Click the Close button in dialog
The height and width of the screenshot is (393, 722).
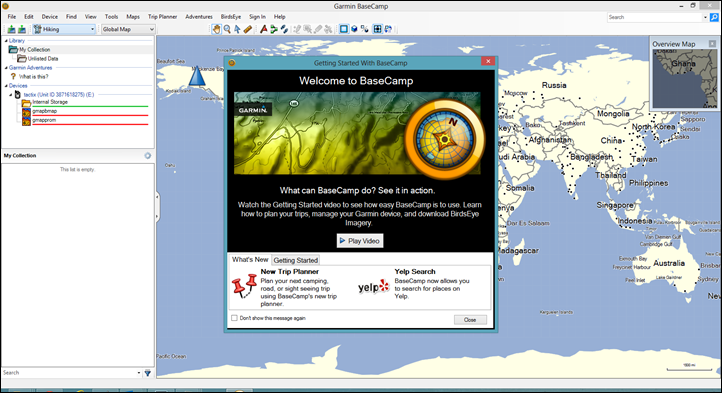tap(470, 320)
